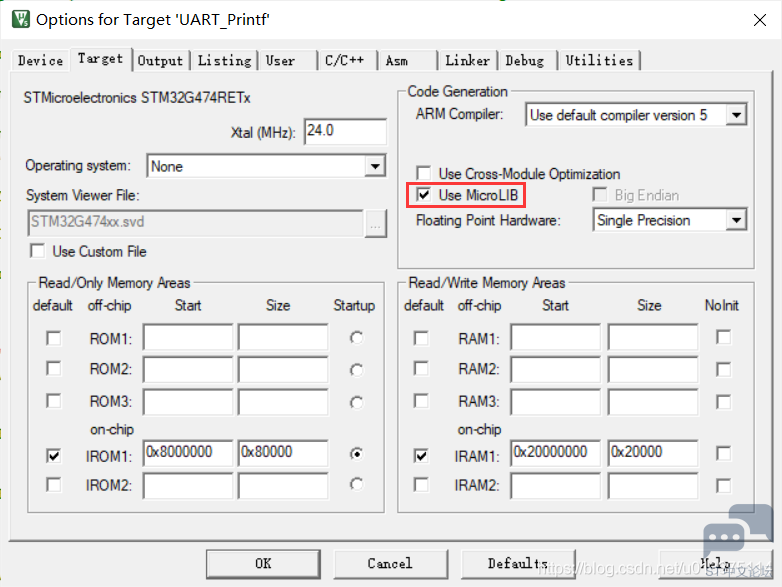Select the Target tab
Image resolution: width=782 pixels, height=587 pixels.
pos(101,59)
